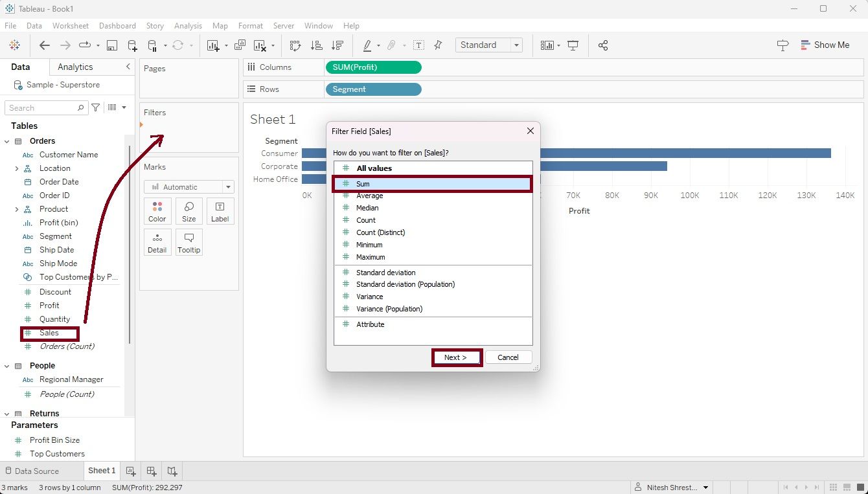Open the Share workbook icon
This screenshot has width=868, height=494.
(x=603, y=45)
